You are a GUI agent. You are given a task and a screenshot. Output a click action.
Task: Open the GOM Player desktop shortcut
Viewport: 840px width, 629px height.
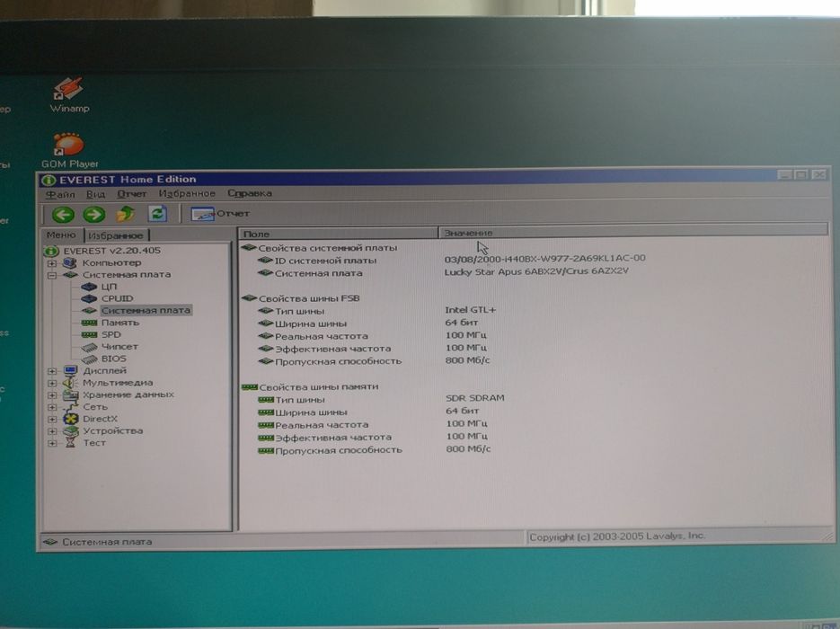pyautogui.click(x=70, y=151)
